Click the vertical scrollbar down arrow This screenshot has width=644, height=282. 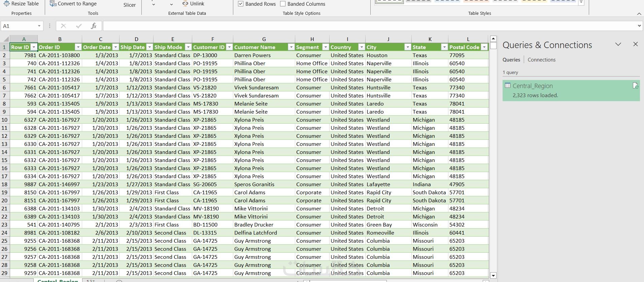coord(493,276)
